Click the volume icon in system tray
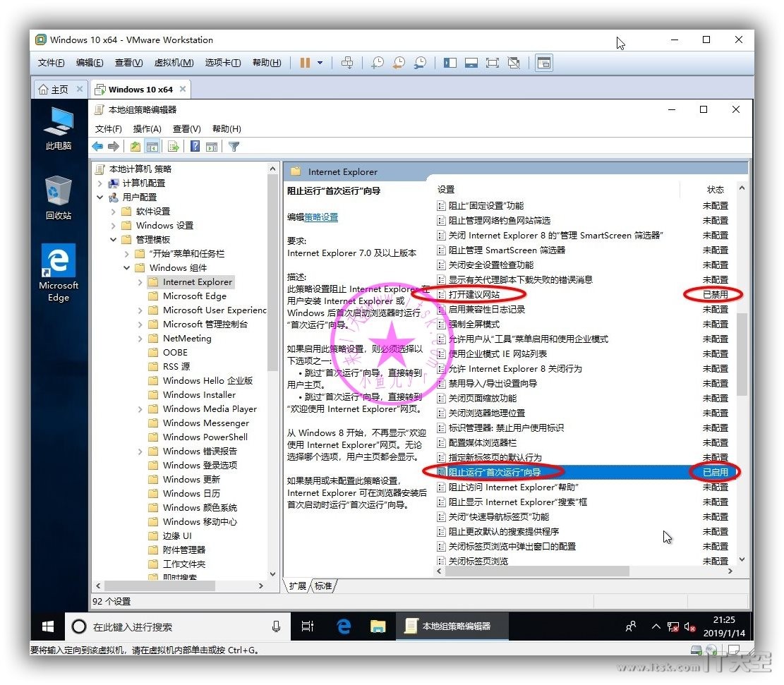This screenshot has height=685, width=784. pos(689,626)
